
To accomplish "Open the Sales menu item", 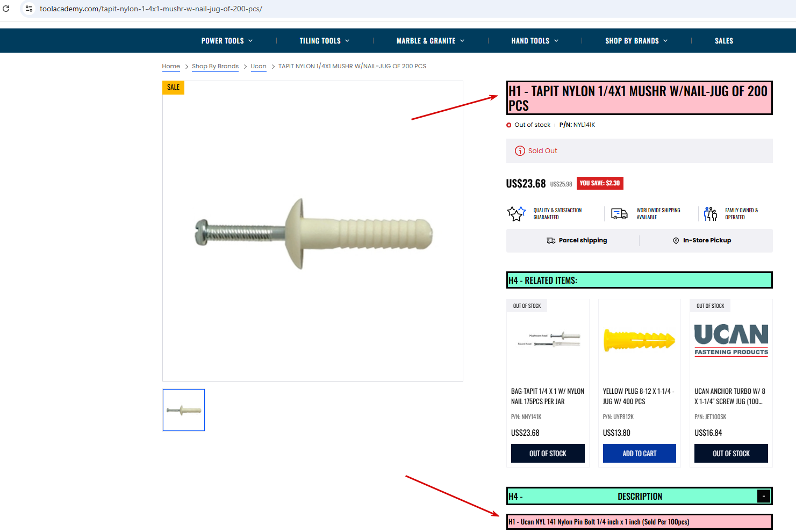I will [724, 41].
